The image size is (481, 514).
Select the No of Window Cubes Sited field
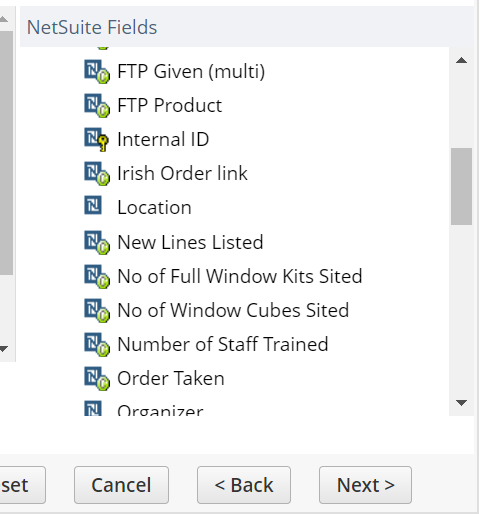click(x=233, y=310)
